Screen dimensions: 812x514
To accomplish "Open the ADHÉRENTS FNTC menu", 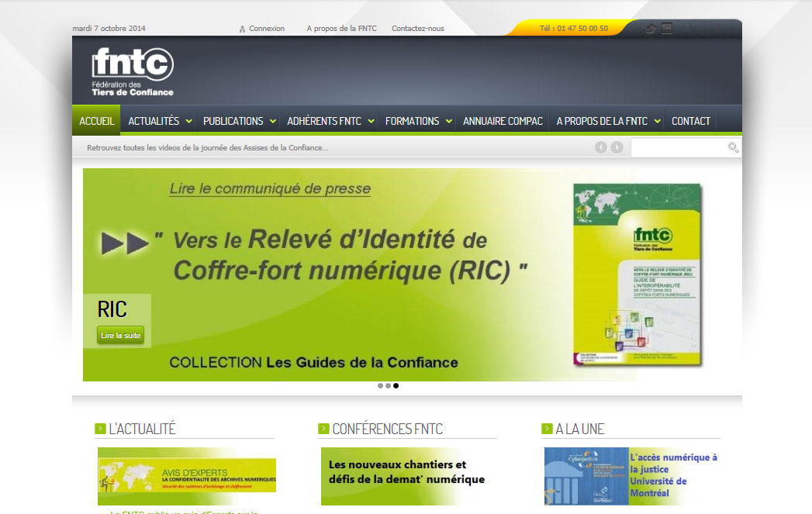I will [x=324, y=121].
